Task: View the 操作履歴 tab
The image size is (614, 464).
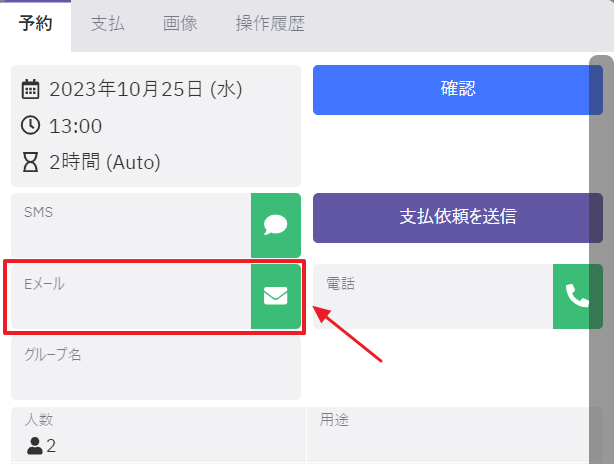Action: click(270, 23)
